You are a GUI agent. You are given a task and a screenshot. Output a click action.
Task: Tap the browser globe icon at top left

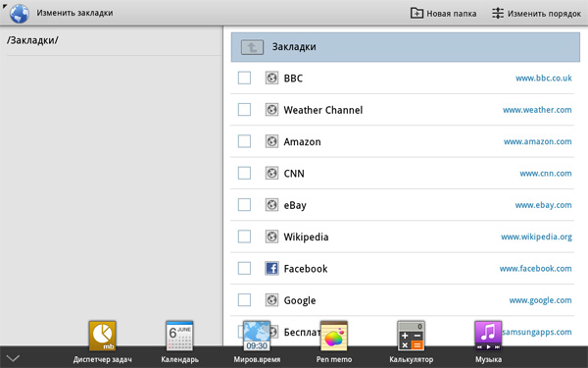20,14
